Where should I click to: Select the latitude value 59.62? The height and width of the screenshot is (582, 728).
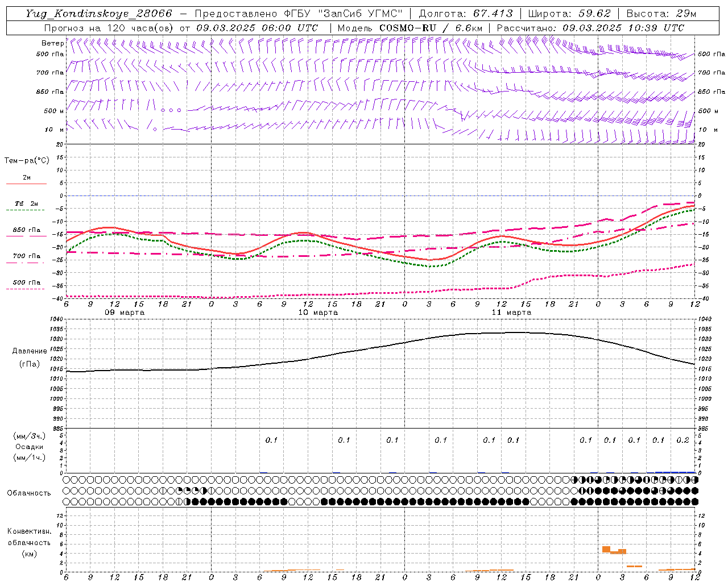(x=595, y=14)
